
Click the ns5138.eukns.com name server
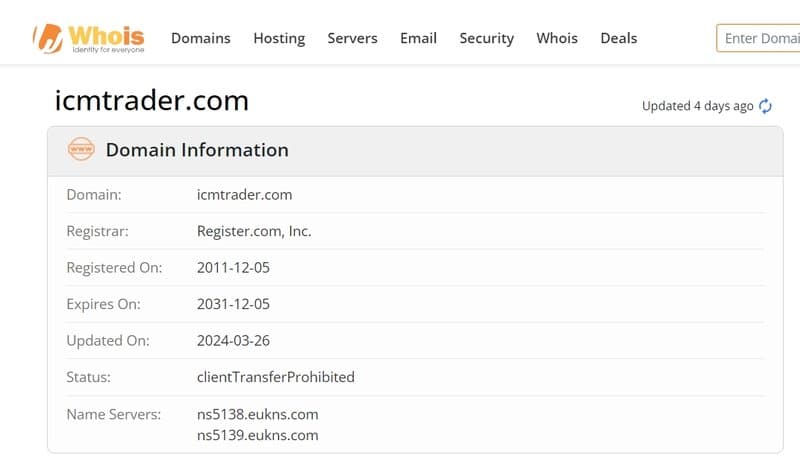click(258, 414)
